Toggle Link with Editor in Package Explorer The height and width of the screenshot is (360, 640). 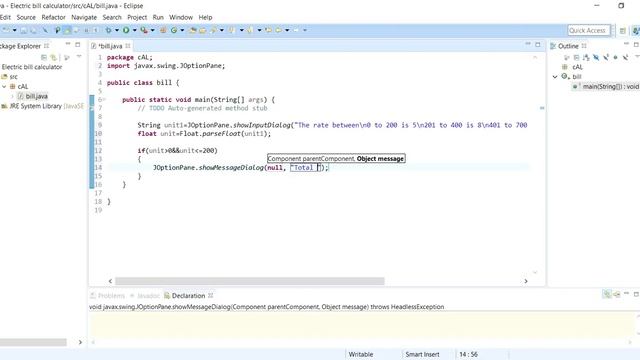[x=53, y=58]
